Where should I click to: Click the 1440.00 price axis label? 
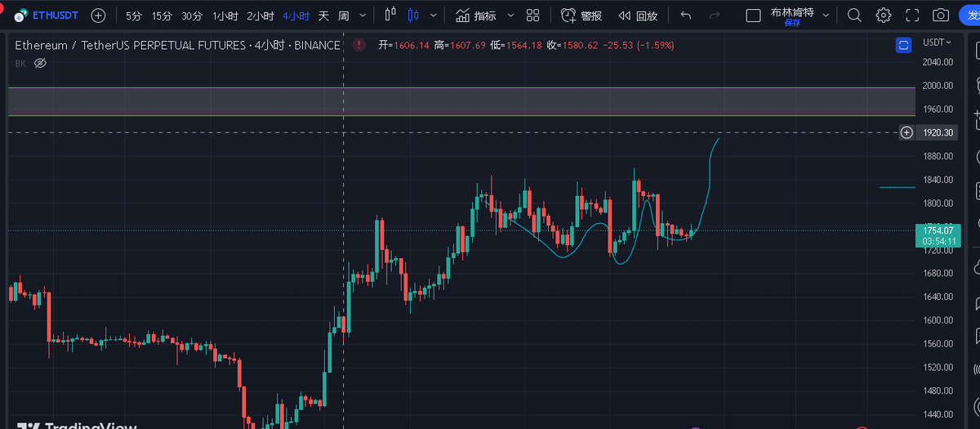point(938,414)
